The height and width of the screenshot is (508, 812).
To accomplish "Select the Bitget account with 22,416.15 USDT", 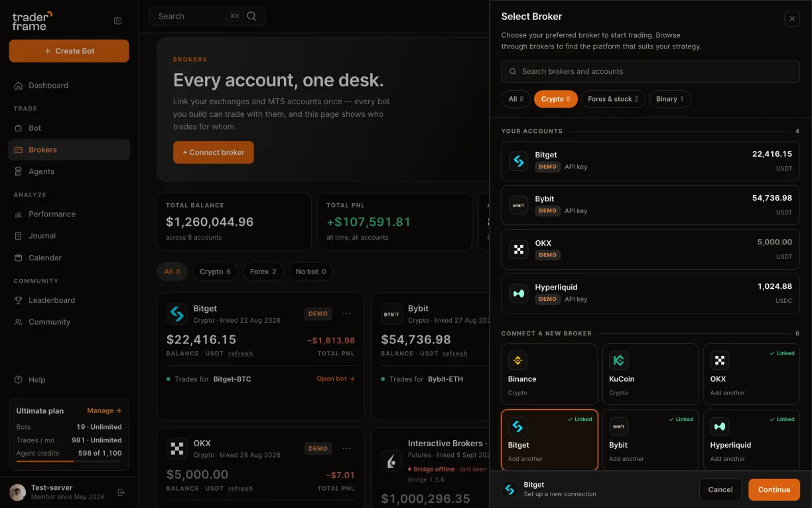I will click(x=650, y=161).
